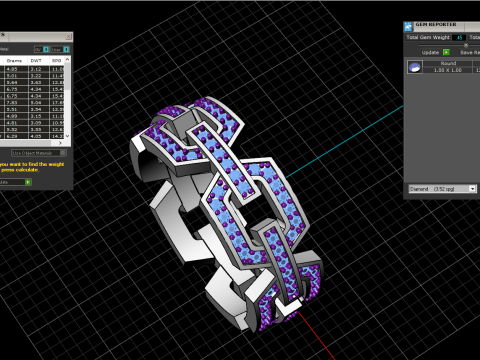Click the Total Gem Weight value field
Image resolution: width=480 pixels, height=360 pixels.
459,37
